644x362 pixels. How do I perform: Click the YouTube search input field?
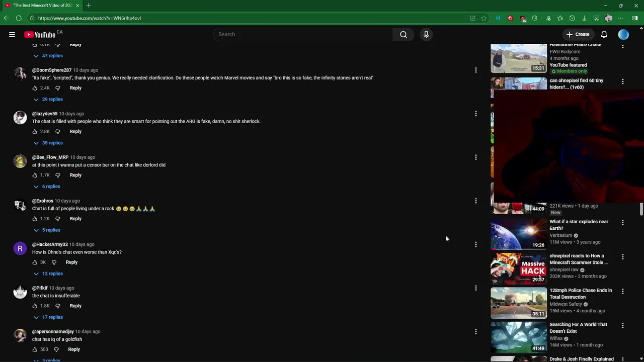point(303,34)
